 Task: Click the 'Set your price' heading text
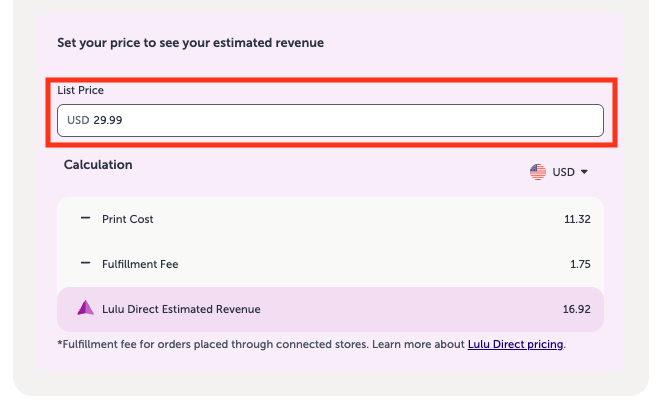(x=190, y=43)
